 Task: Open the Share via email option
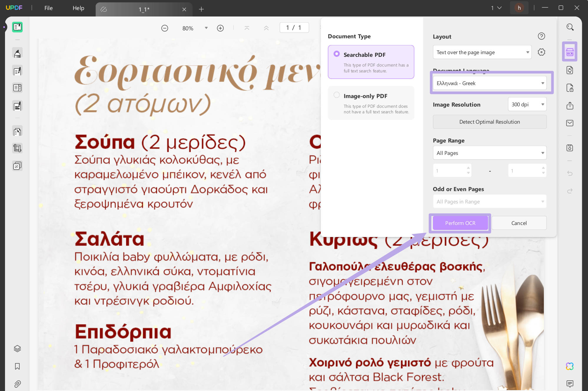[570, 123]
